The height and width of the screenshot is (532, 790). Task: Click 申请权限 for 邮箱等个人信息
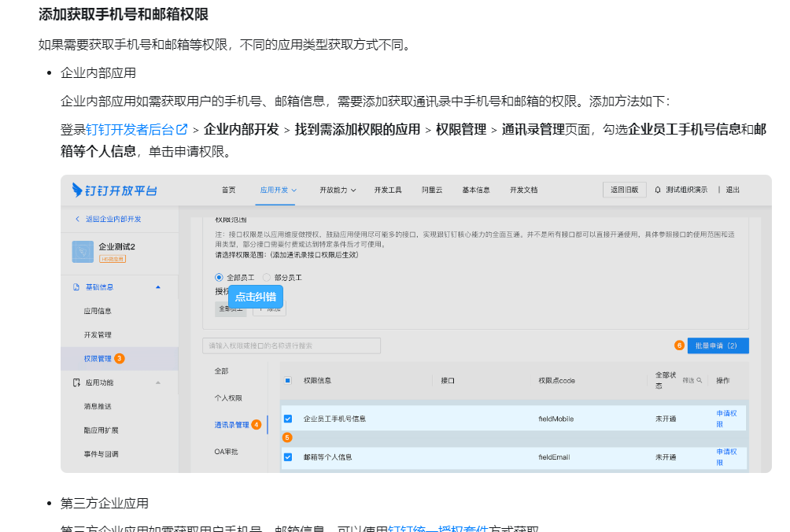click(726, 457)
